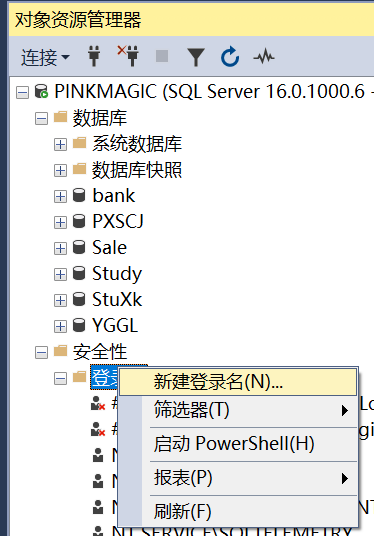Click the 数据库 folder icon
Image resolution: width=374 pixels, height=536 pixels.
(61, 117)
